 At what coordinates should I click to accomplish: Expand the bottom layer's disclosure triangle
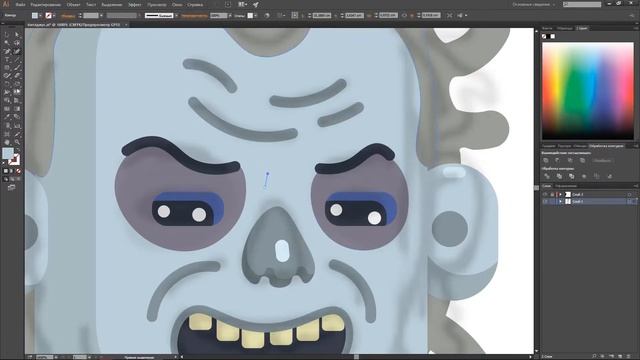coord(560,202)
